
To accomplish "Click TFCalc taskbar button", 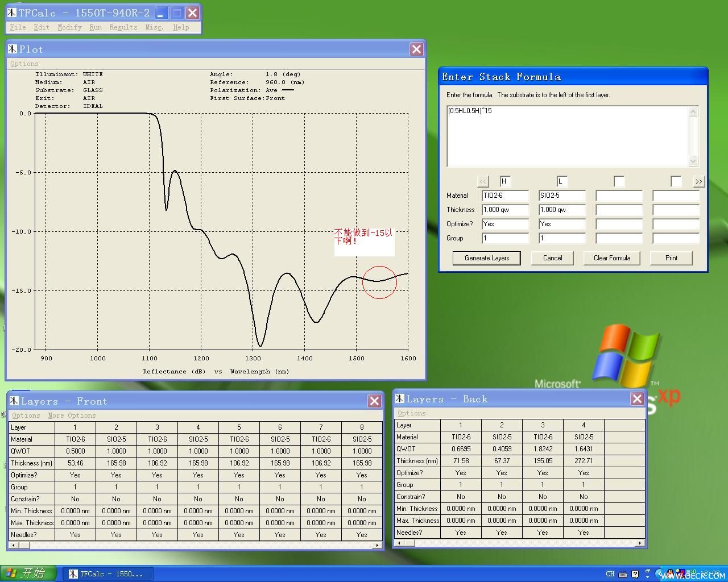I will 106,573.
